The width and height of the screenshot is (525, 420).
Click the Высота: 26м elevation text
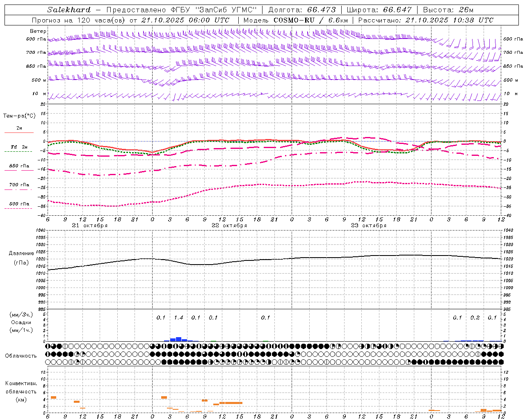point(448,10)
